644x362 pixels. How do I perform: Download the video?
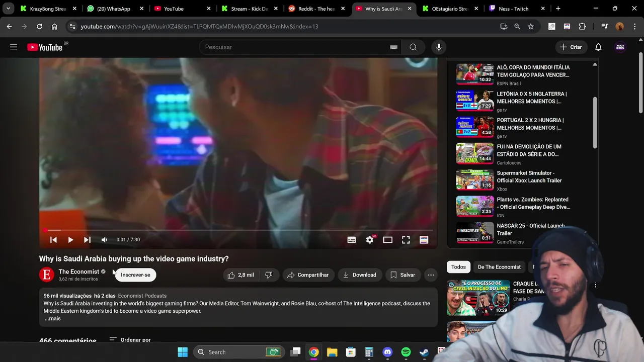[x=360, y=275]
